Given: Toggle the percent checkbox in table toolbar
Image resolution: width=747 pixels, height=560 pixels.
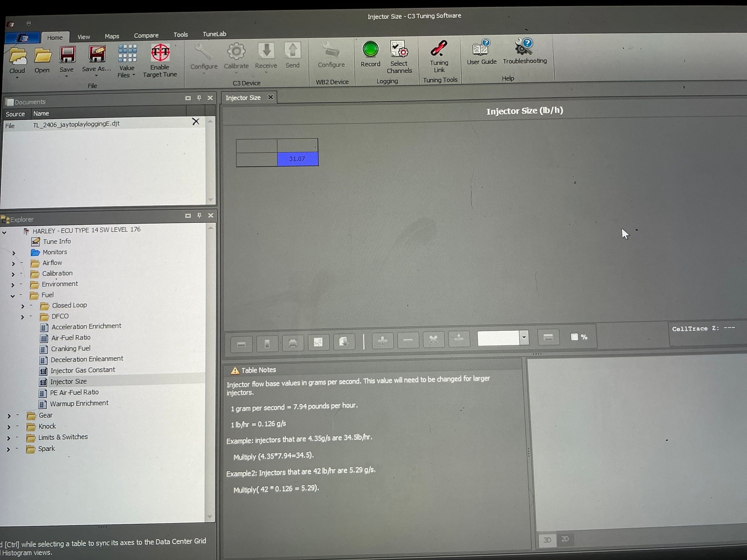Looking at the screenshot, I should point(574,337).
